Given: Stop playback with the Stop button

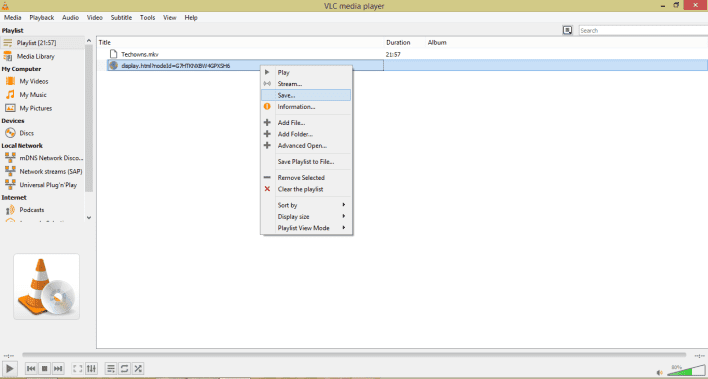Looking at the screenshot, I should point(44,369).
